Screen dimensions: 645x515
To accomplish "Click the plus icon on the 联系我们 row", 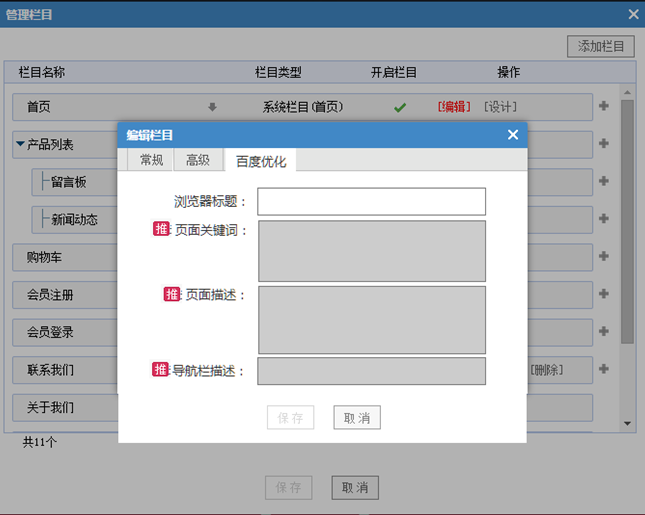I will (x=603, y=370).
